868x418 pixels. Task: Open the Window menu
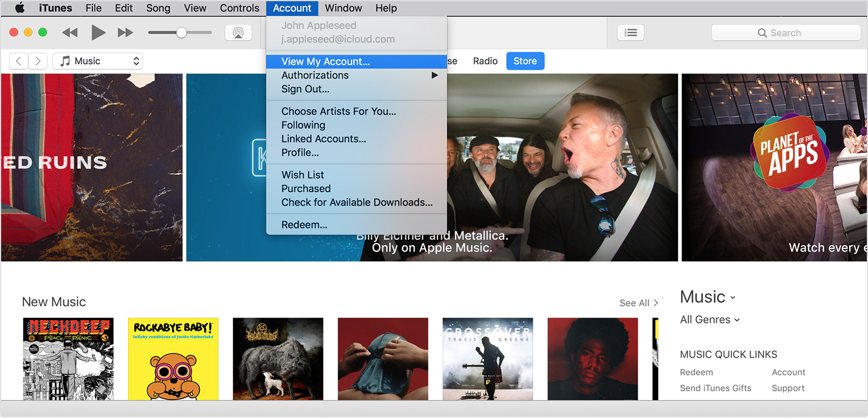(x=343, y=8)
